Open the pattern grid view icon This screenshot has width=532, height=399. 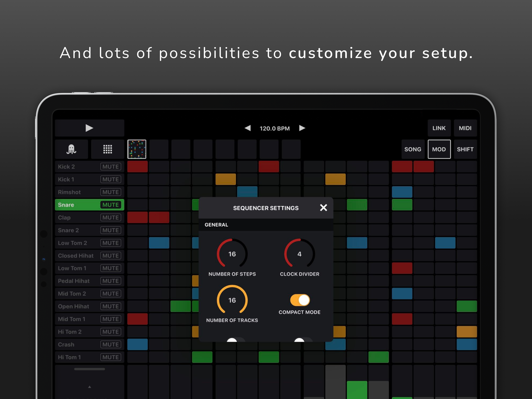(x=107, y=149)
